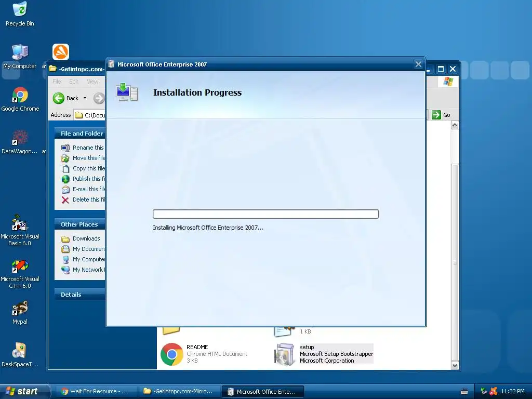Screen dimensions: 532x399
Task: Collapse the Other Places panel header
Action: [79, 224]
